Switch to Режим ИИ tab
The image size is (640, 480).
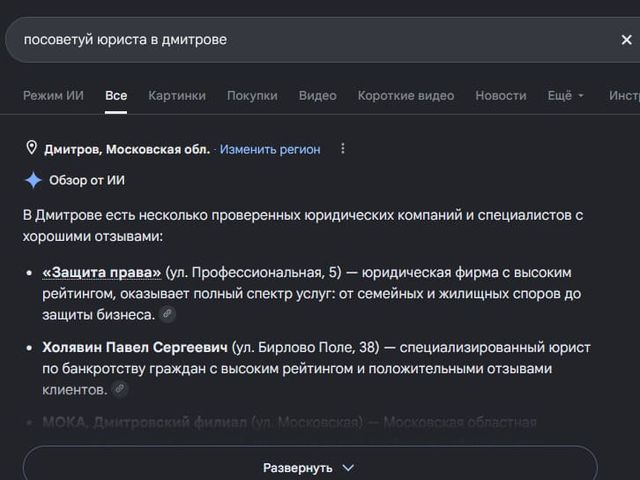53,96
